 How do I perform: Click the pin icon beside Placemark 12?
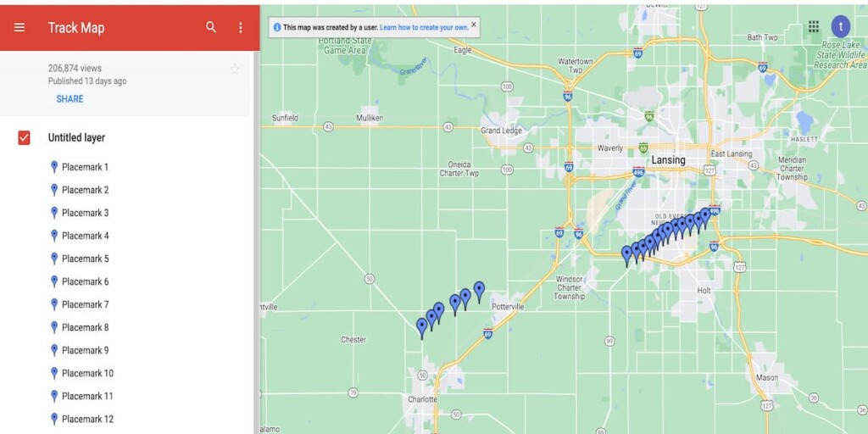(x=54, y=419)
